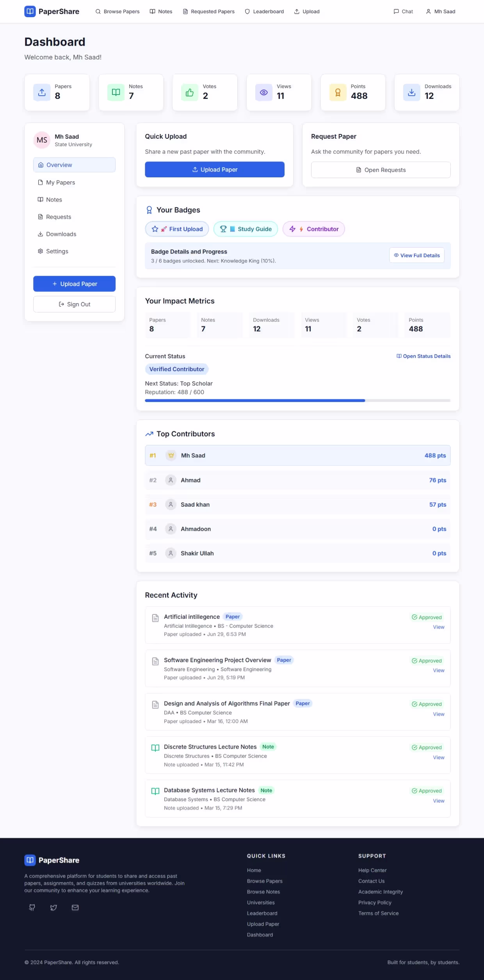
Task: View the Artificial intillegence paper
Action: click(x=439, y=627)
